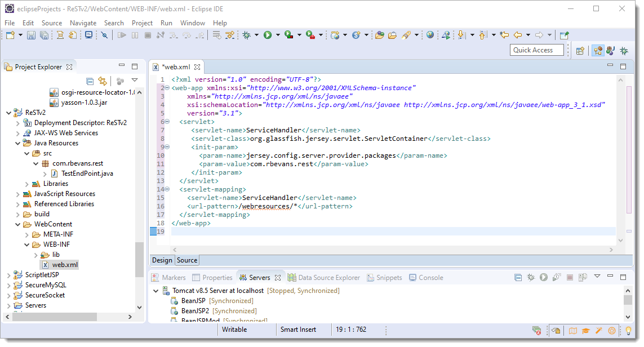Open dropdown arrow next to New icon
Screen dimensions: 644x347
(20, 35)
